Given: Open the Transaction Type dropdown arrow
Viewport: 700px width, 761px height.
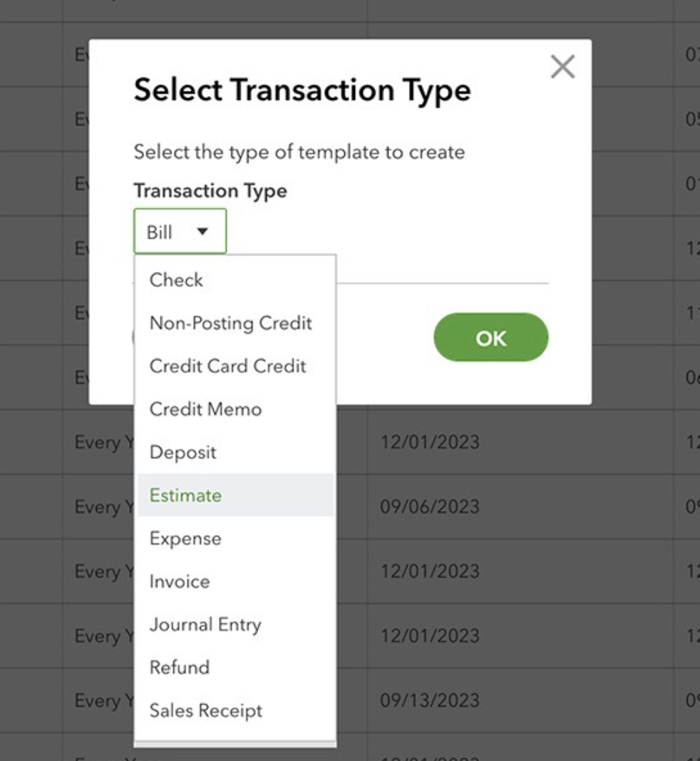Looking at the screenshot, I should click(202, 232).
